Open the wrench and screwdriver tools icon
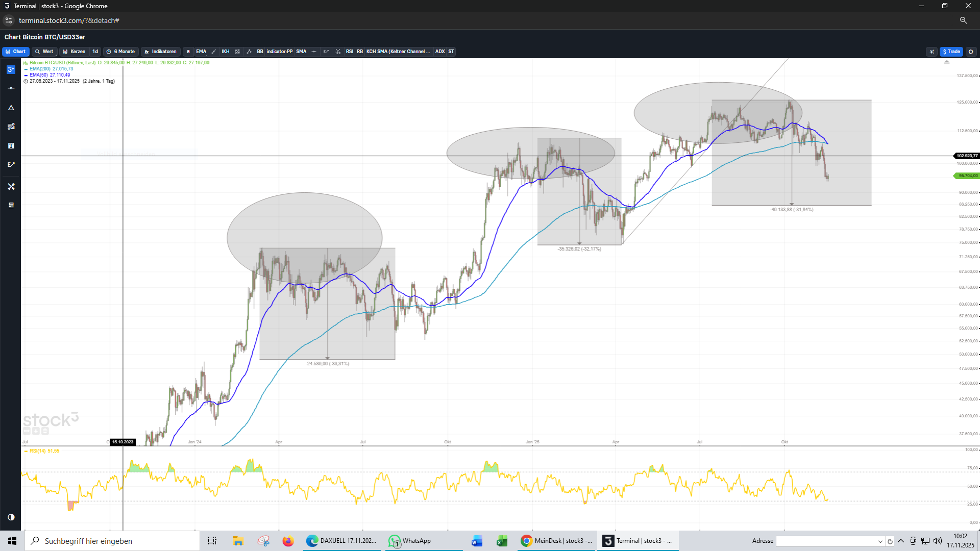The height and width of the screenshot is (551, 980). [11, 187]
